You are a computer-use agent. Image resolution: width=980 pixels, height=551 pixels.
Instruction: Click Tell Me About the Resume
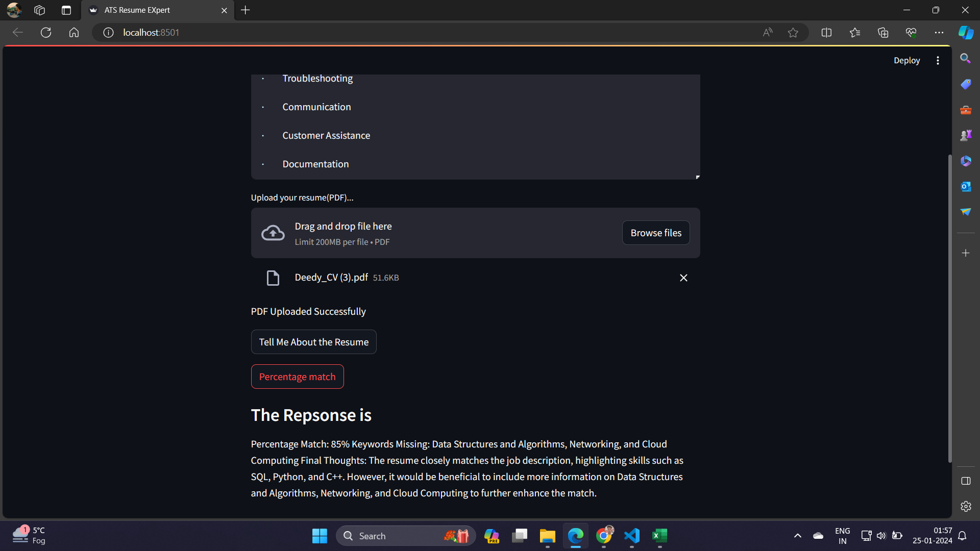pyautogui.click(x=313, y=342)
